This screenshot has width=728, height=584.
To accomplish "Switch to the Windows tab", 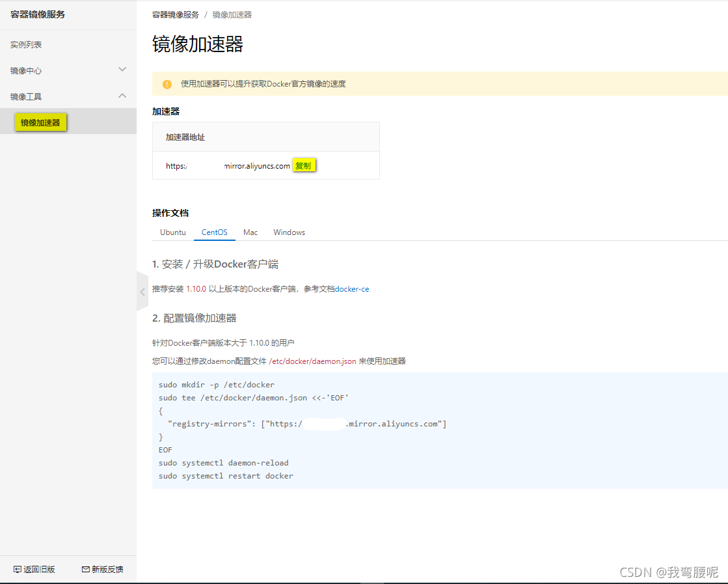I will tap(288, 232).
